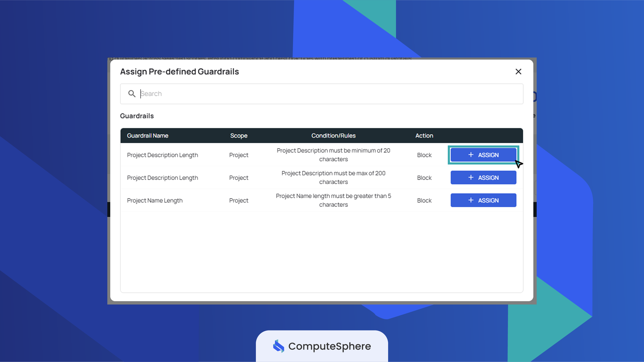Click the Action column header
The width and height of the screenshot is (644, 362).
pos(424,136)
